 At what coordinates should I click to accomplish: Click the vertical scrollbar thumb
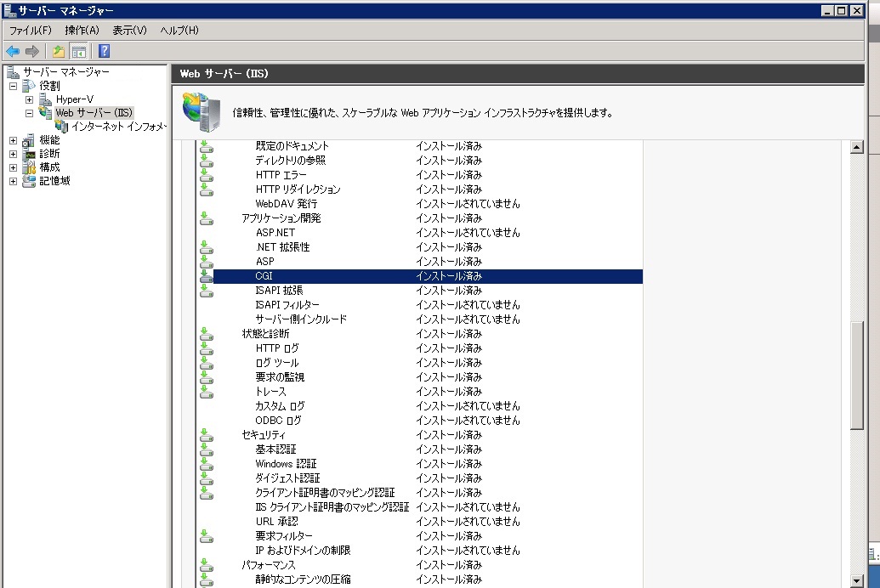click(856, 376)
